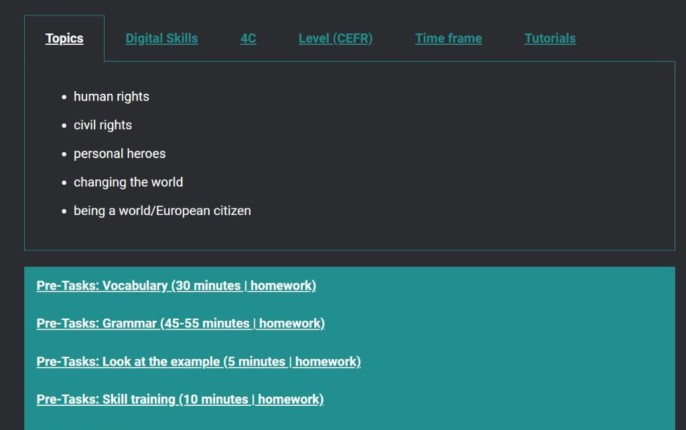Viewport: 686px width, 430px height.
Task: Click bullet before 'being a world/European citizen'
Action: coord(64,211)
